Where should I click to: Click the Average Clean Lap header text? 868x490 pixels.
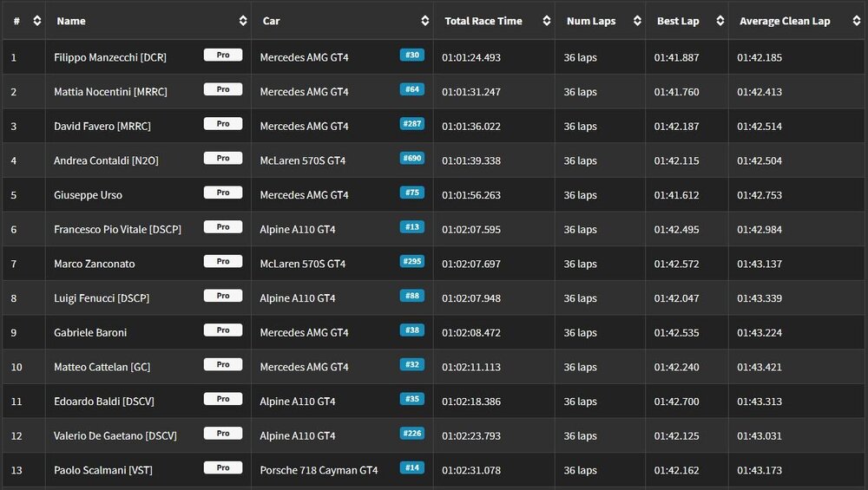pyautogui.click(x=785, y=21)
